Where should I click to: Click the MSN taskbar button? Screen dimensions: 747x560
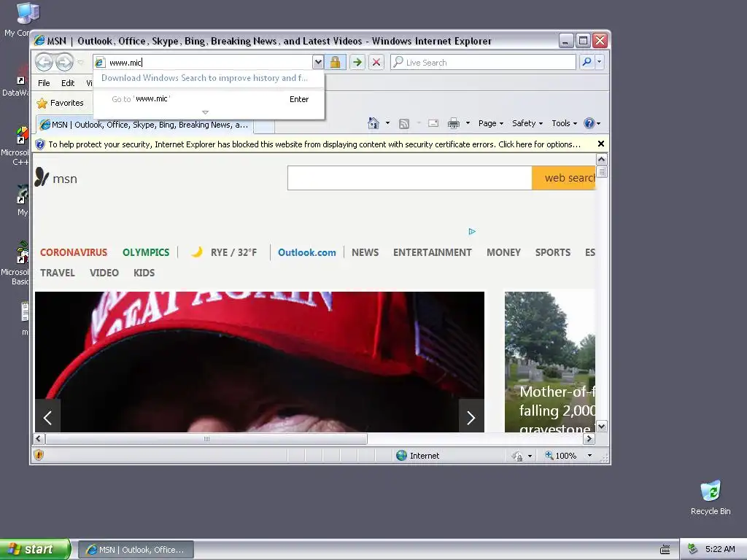pos(136,550)
